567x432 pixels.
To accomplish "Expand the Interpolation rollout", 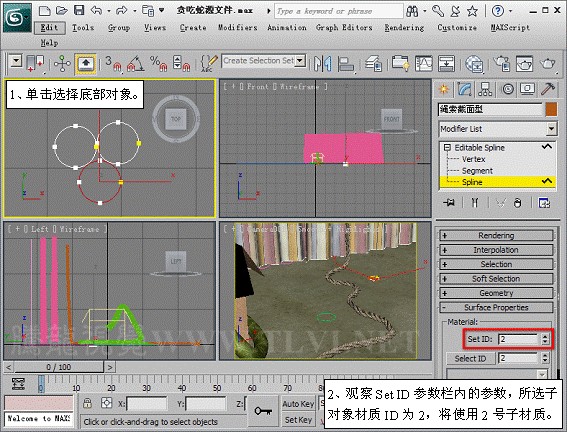I will tap(496, 250).
